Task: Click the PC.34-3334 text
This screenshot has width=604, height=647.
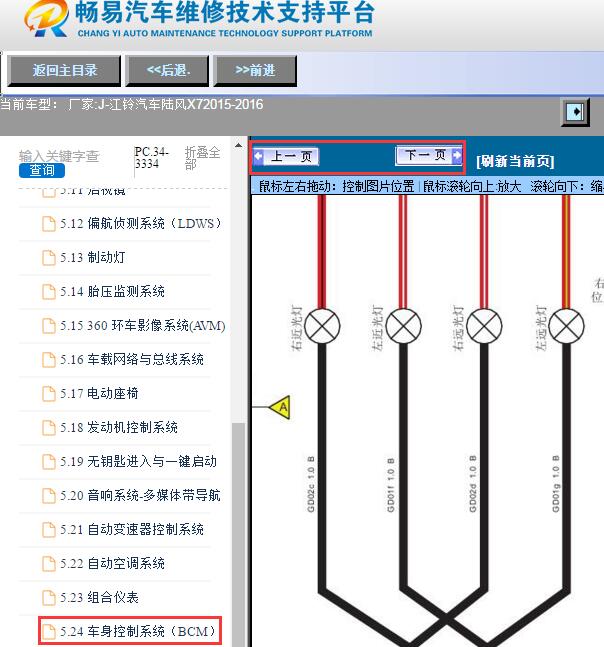Action: coord(151,158)
